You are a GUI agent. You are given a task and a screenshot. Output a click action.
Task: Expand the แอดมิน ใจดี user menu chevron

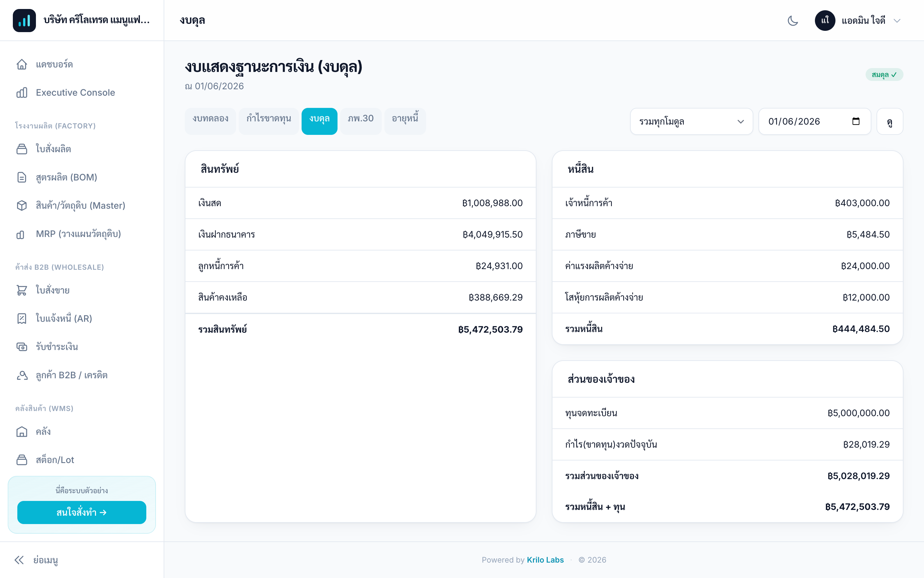[897, 21]
